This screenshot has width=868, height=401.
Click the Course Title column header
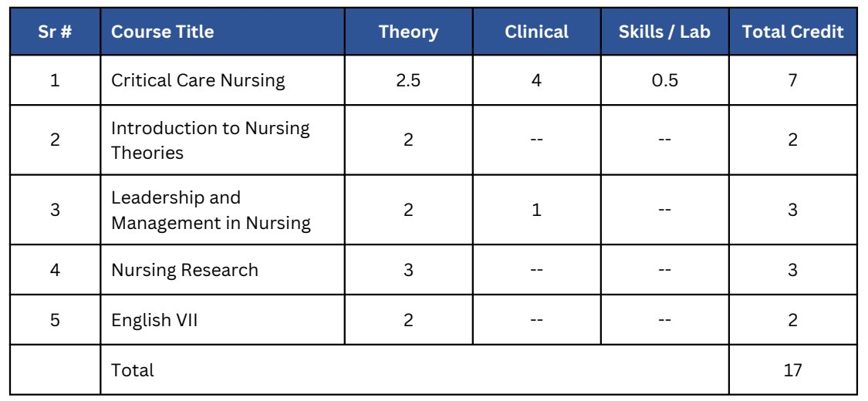[x=222, y=32]
